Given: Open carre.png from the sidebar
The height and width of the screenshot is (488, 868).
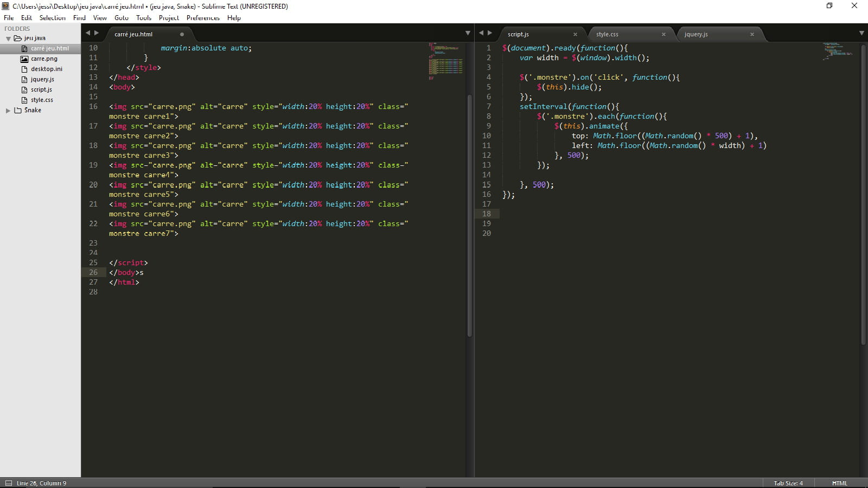Looking at the screenshot, I should click(x=44, y=59).
